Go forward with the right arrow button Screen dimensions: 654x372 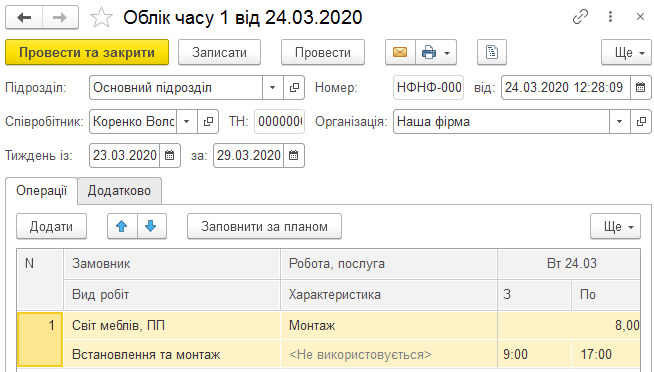coord(60,17)
